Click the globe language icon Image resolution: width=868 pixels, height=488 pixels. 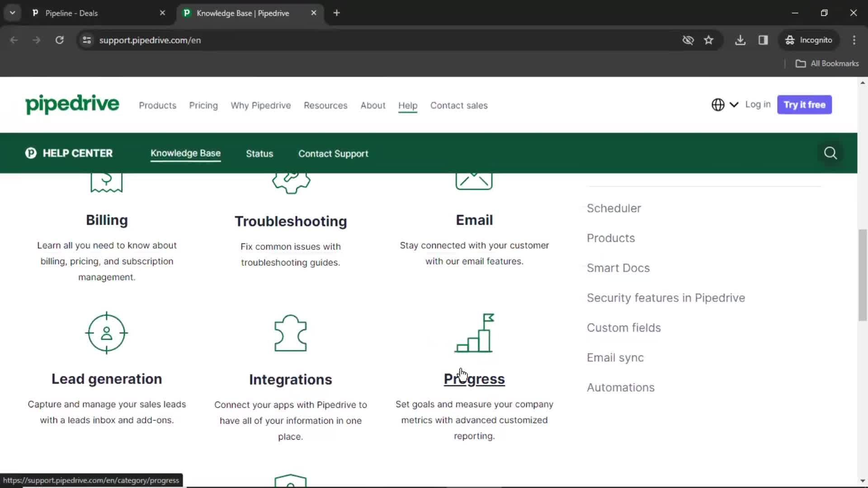[x=718, y=105]
